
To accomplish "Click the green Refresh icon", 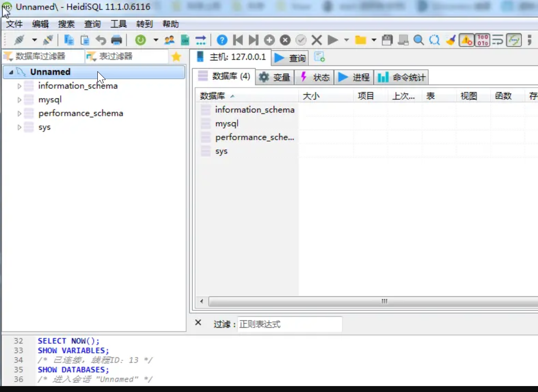I will pos(140,40).
